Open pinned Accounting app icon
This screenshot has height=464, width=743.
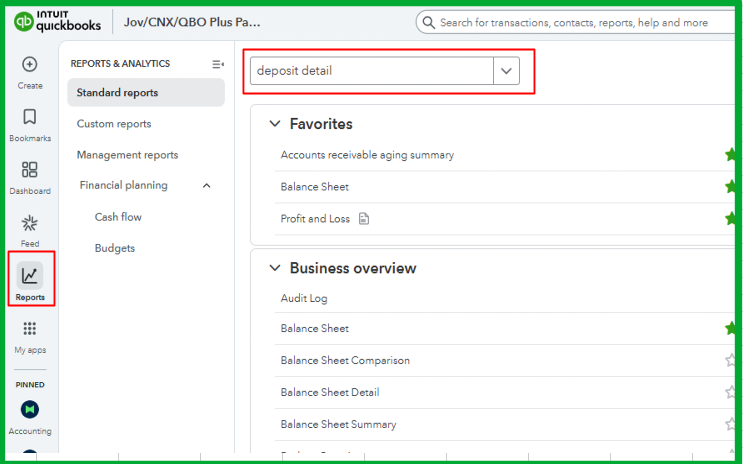point(30,410)
